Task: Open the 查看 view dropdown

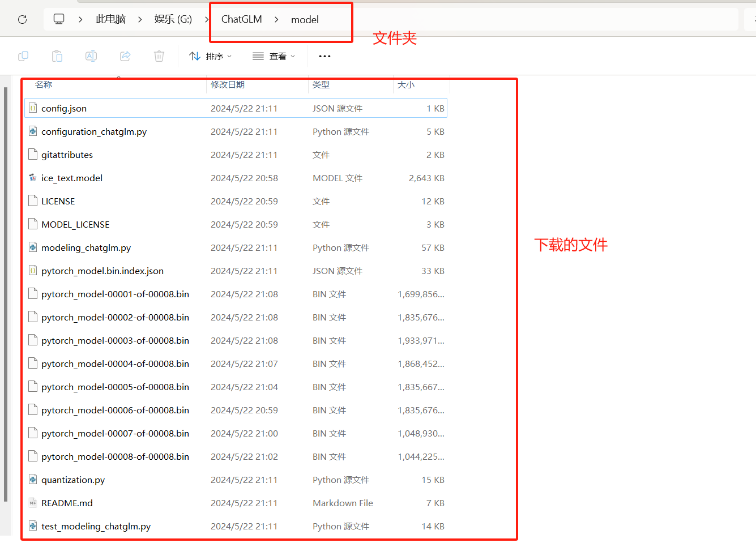Action: coord(274,56)
